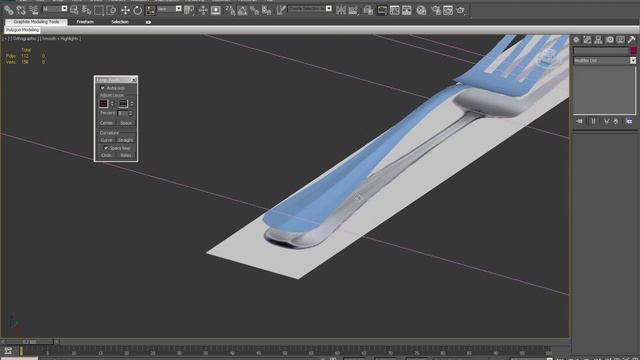The image size is (640, 360).
Task: Click the Key Mode toggle icon near timeline
Action: (8, 351)
